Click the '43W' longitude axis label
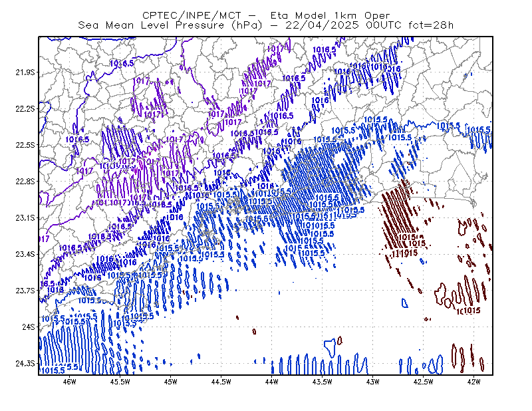 [373, 382]
